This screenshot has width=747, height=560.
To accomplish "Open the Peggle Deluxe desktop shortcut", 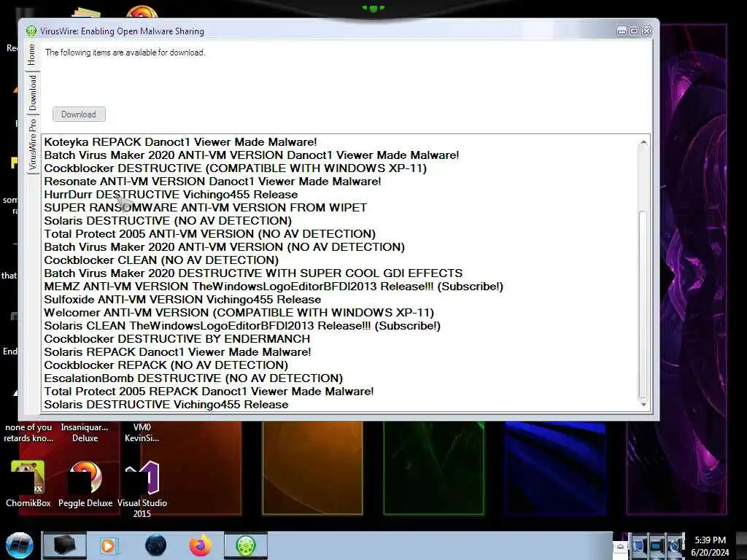I will pos(85,483).
